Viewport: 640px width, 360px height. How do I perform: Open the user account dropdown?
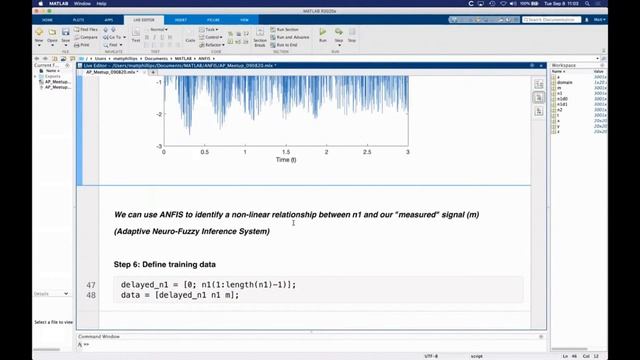click(x=599, y=20)
